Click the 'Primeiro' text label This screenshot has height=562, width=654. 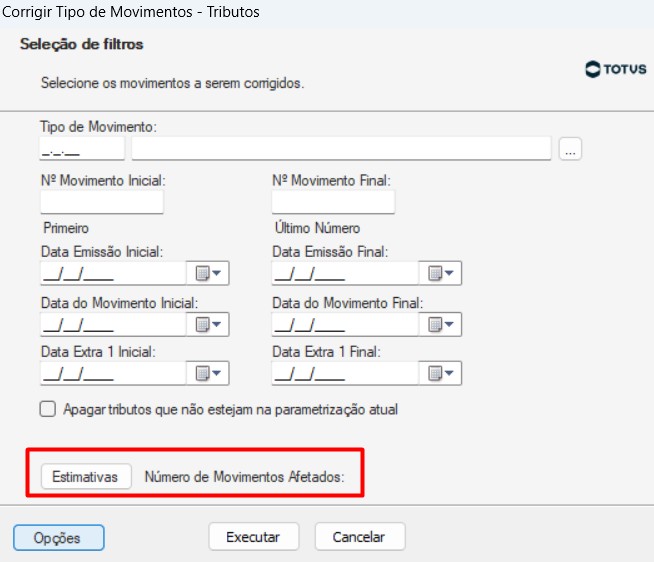66,228
